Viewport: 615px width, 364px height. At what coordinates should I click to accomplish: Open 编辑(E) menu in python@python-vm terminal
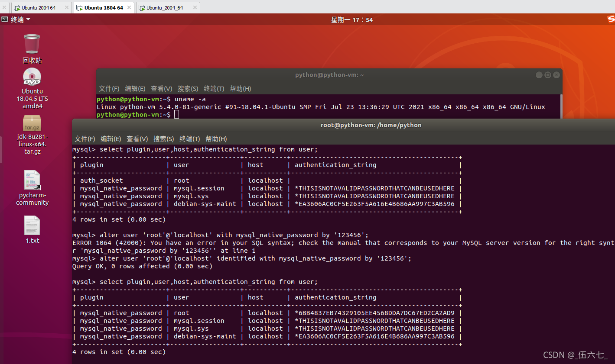point(135,88)
